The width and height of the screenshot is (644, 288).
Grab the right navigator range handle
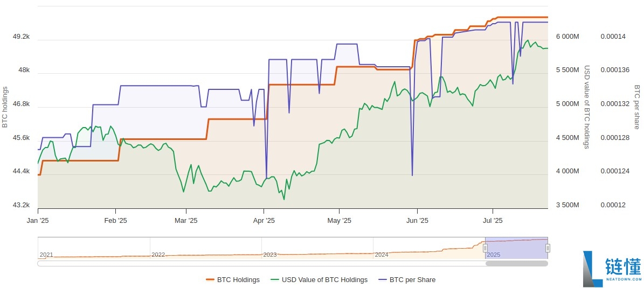click(x=548, y=248)
